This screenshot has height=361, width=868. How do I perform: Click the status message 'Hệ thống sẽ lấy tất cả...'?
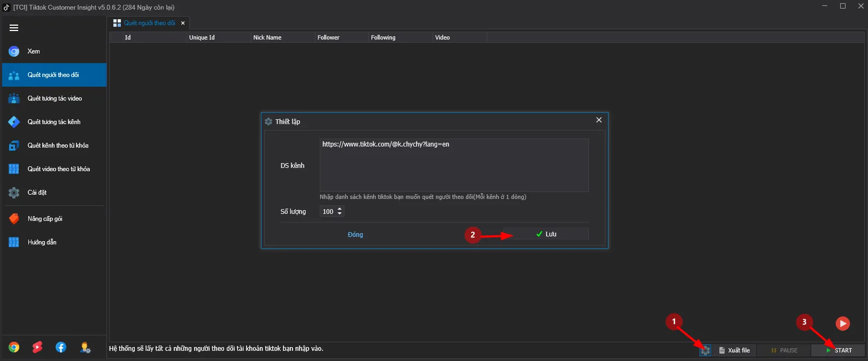click(216, 349)
